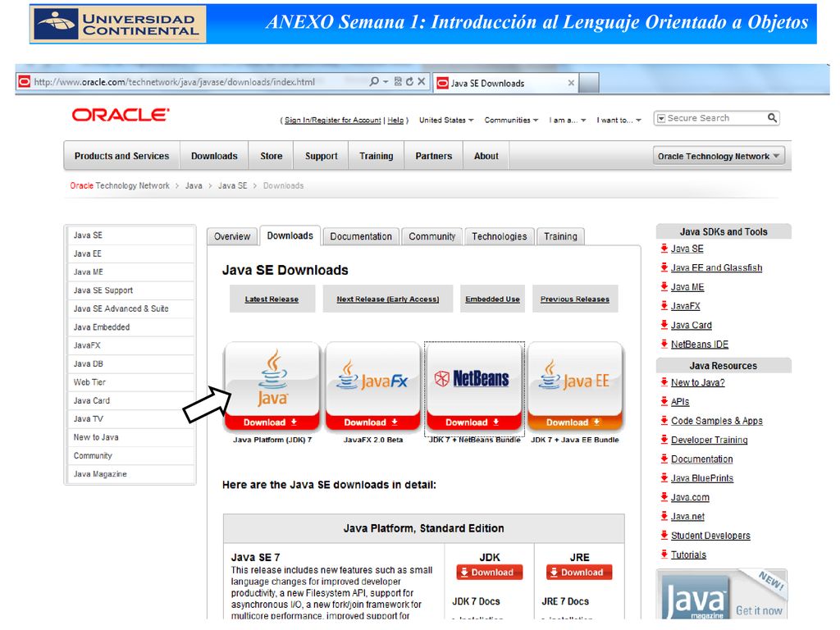Open the Downloads main menu item
Viewport: 840px width, 630px height.
214,156
